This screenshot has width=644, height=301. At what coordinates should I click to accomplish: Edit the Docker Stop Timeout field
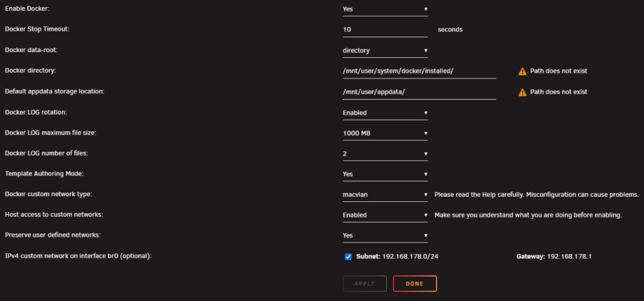coord(385,30)
